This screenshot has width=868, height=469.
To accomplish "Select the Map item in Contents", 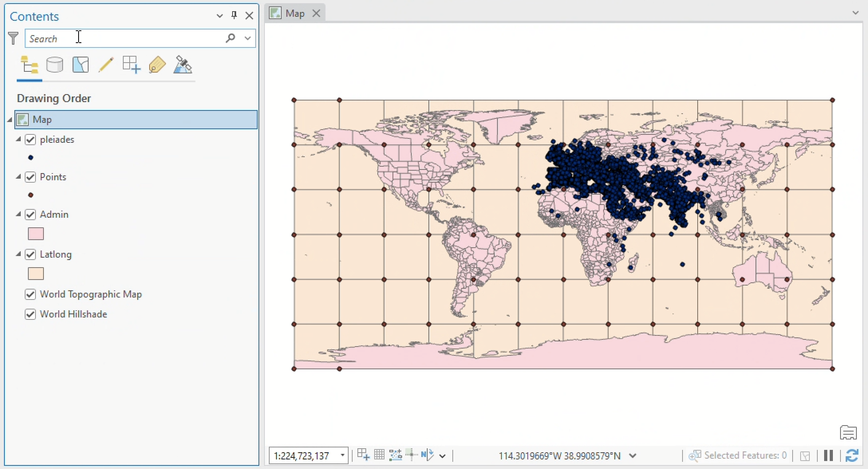I will (42, 120).
